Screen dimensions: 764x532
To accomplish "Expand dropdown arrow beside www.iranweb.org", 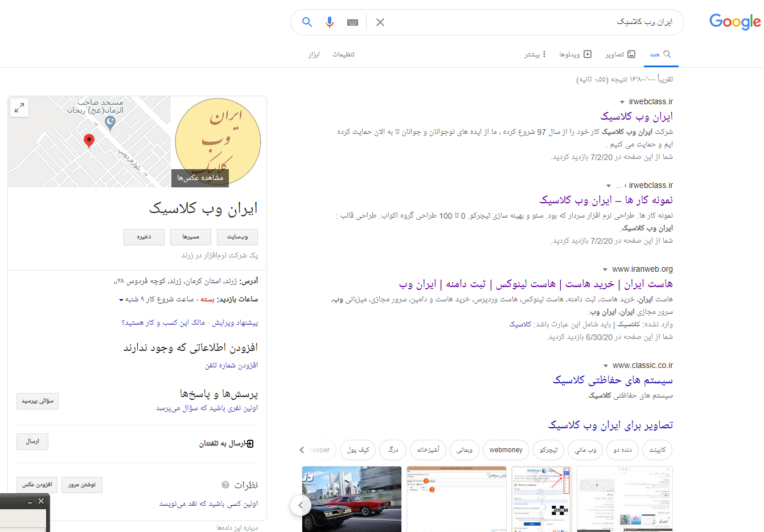I will coord(605,269).
